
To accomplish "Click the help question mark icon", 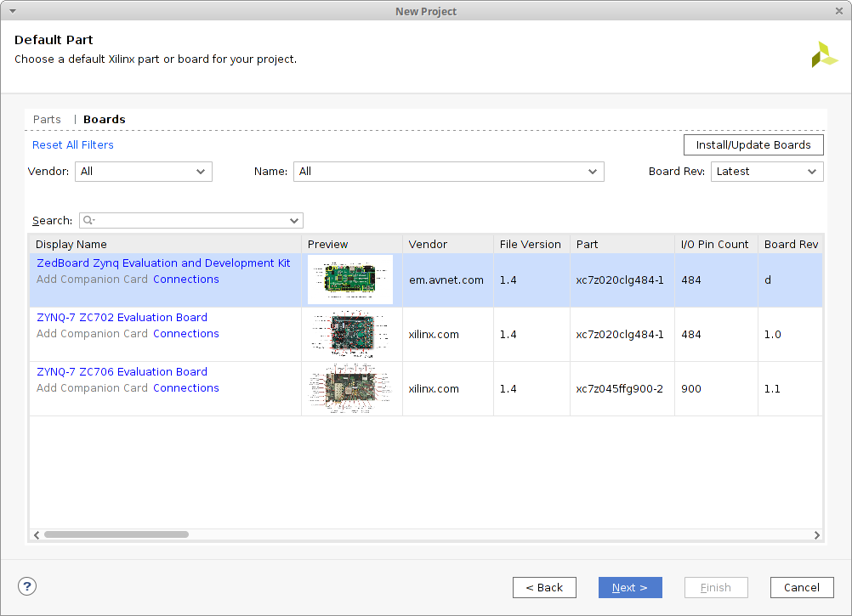I will [x=27, y=586].
